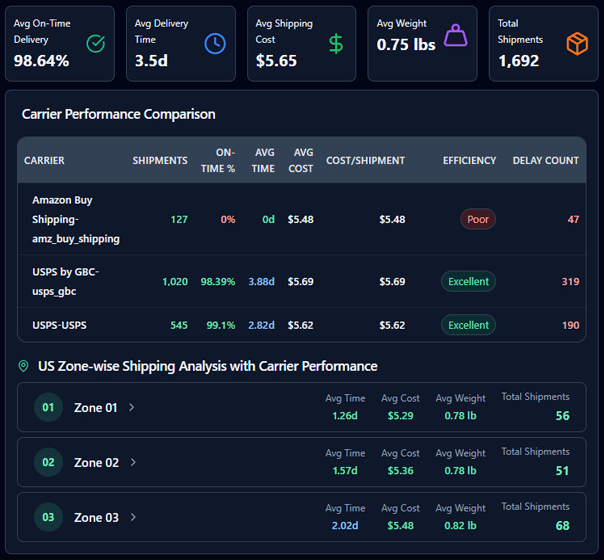This screenshot has height=560, width=604.
Task: Click the Zone 01 label
Action: 96,407
